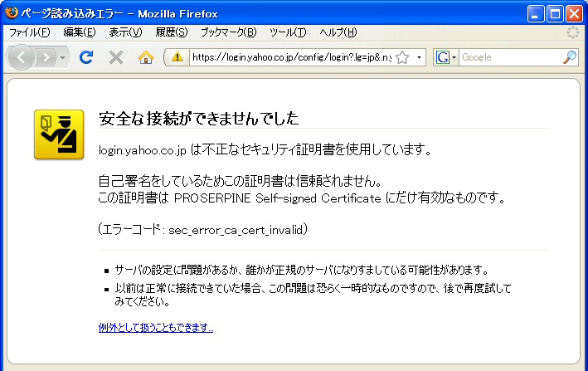Screen dimensions: 588x371
Task: Click the 自己署名をしているため sentence
Action: 240,181
